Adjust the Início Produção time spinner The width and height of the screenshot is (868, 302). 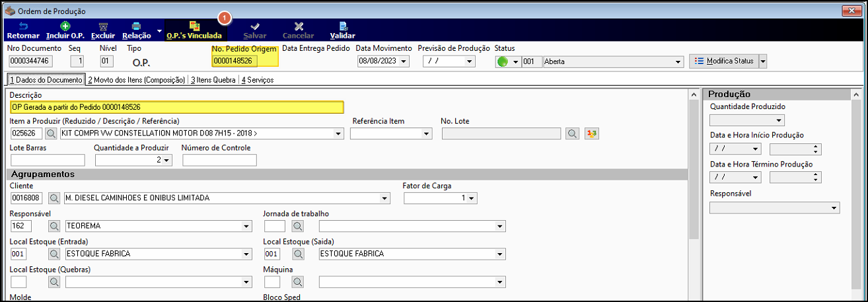[x=817, y=149]
